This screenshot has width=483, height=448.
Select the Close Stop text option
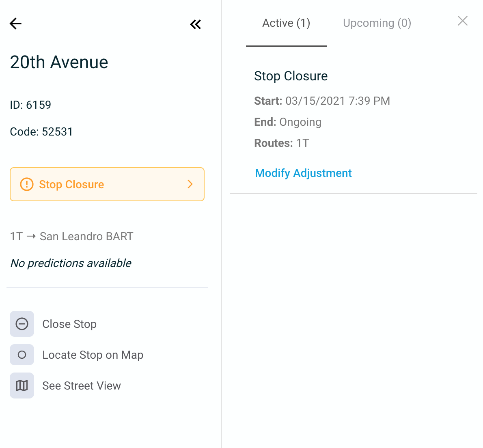coord(69,324)
